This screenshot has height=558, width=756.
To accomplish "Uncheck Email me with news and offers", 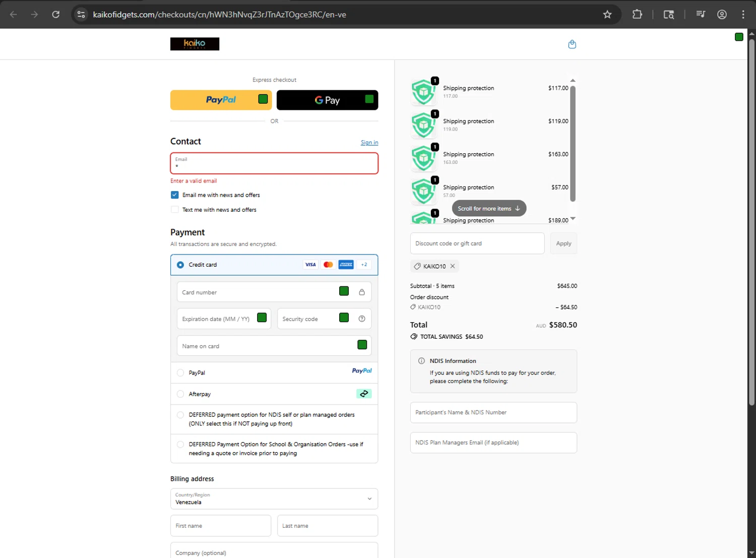I will point(175,195).
